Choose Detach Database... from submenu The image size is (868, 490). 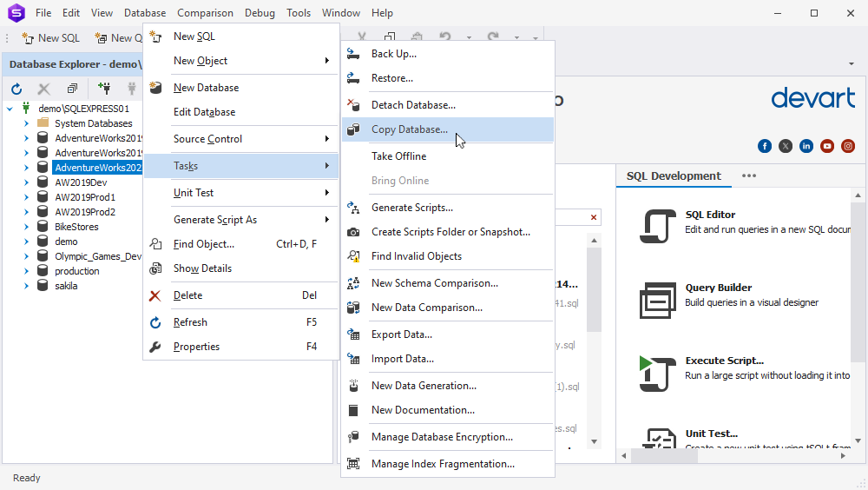[448, 105]
